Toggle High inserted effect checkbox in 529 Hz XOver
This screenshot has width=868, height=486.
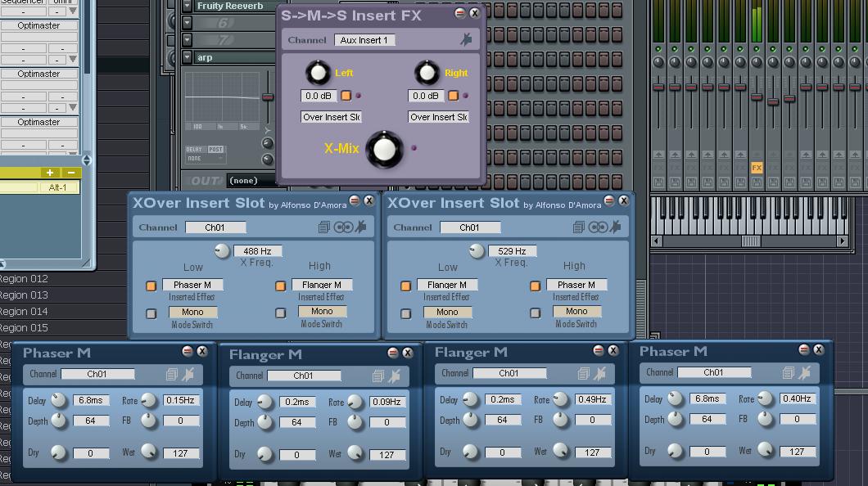click(536, 286)
